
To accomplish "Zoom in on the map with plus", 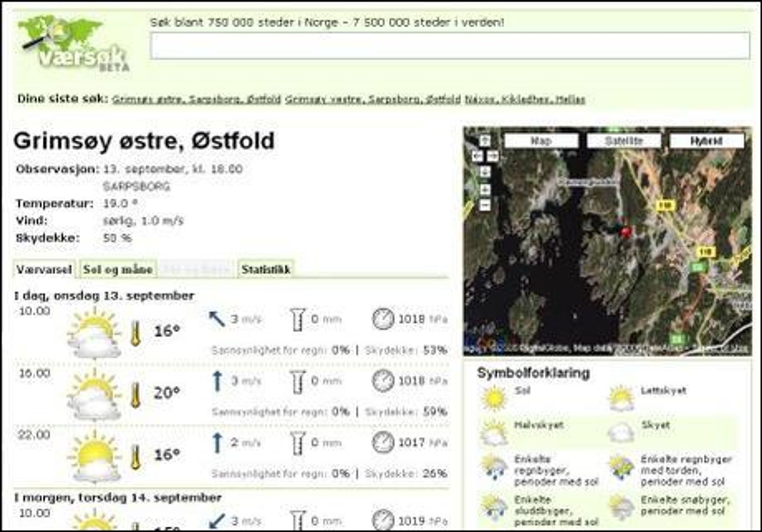I will click(485, 189).
